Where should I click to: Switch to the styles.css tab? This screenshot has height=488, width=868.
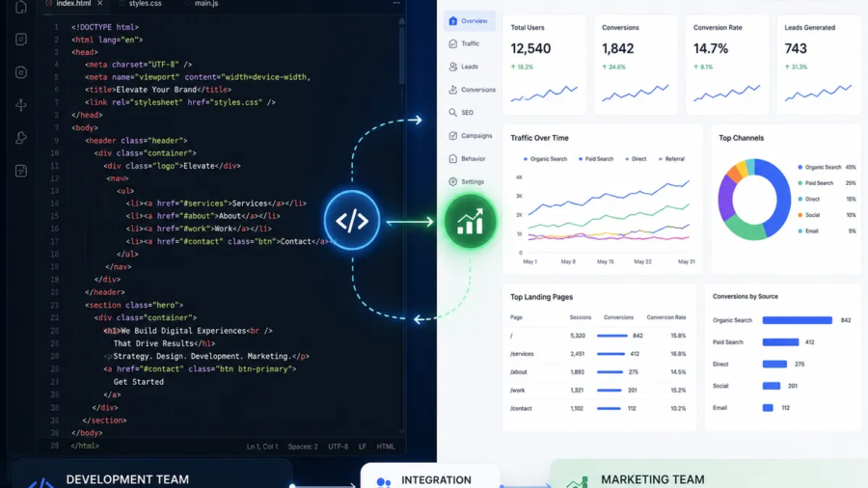[x=144, y=3]
